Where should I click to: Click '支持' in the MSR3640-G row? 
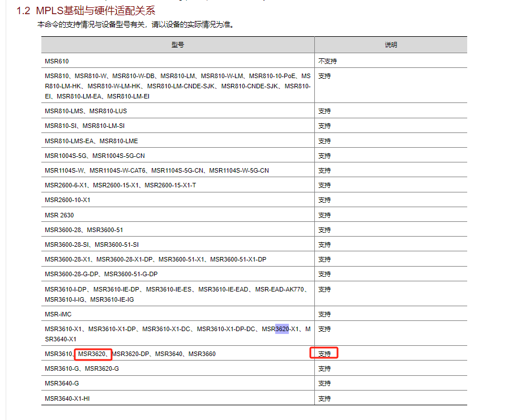coord(324,383)
